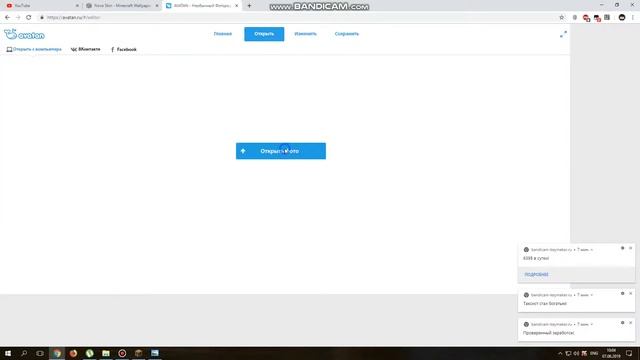Open the 'Главная' menu item
This screenshot has width=640, height=360.
tap(222, 34)
